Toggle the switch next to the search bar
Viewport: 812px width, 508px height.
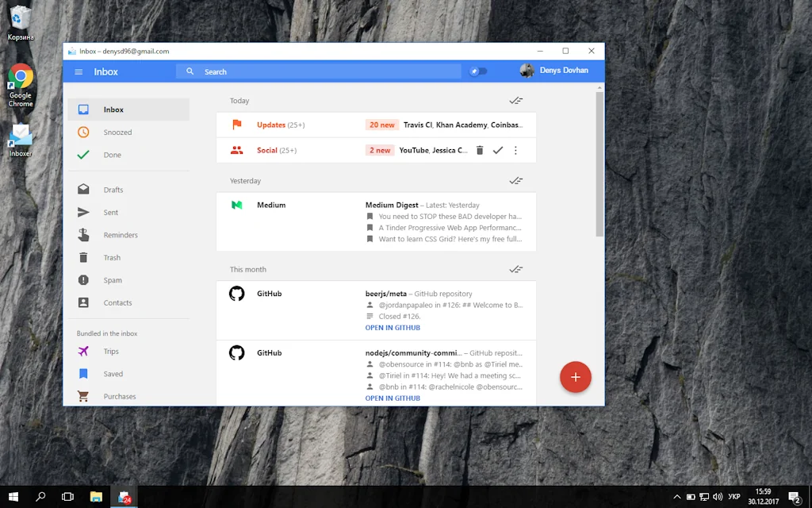[478, 71]
